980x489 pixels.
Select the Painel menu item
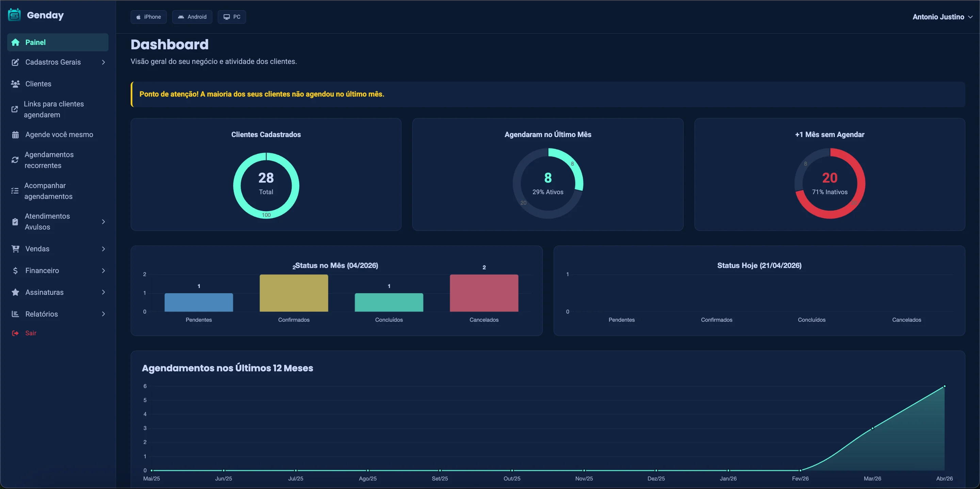pos(58,42)
